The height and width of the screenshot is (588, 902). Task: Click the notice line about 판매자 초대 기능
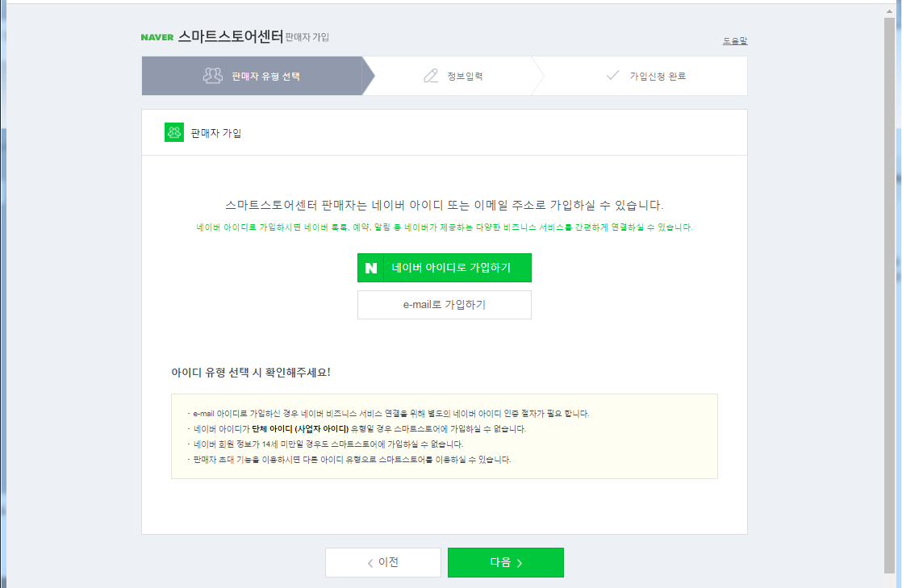[349, 460]
